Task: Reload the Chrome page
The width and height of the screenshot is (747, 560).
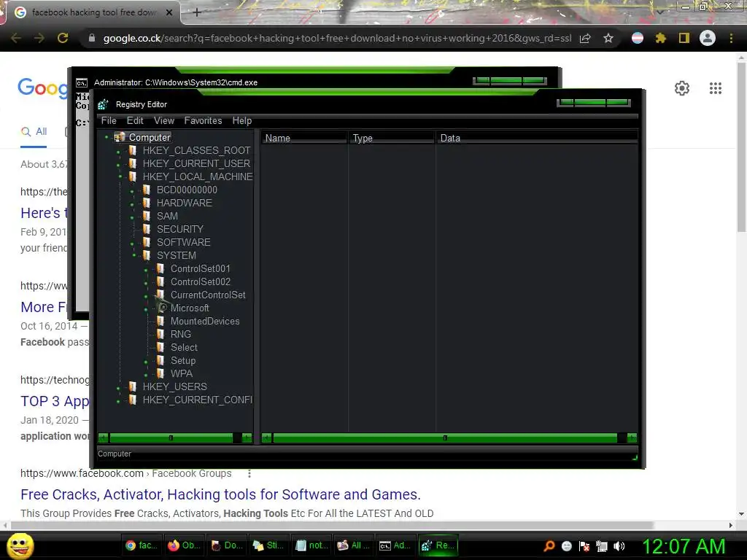Action: 63,38
